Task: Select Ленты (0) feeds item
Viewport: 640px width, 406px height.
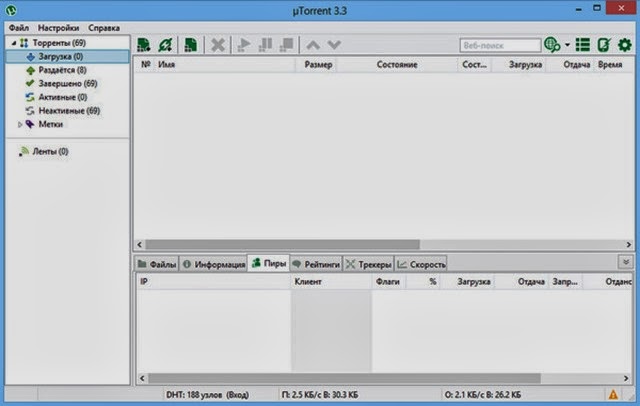Action: (x=50, y=151)
